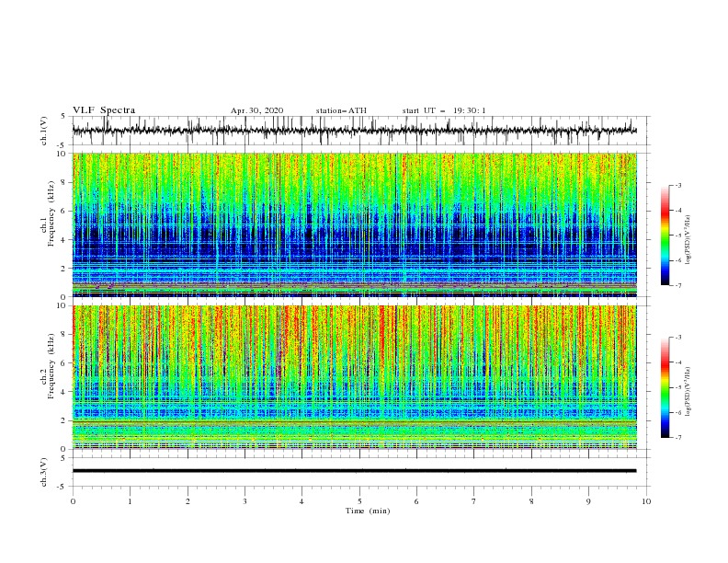Image resolution: width=728 pixels, height=563 pixels.
Task: Click time axis tick label "10"
Action: click(646, 501)
